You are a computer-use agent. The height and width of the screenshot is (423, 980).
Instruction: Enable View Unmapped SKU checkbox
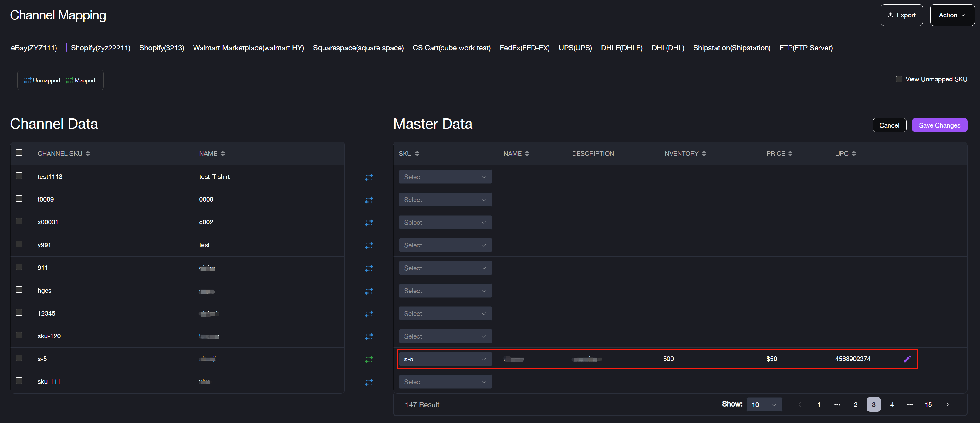pyautogui.click(x=899, y=79)
